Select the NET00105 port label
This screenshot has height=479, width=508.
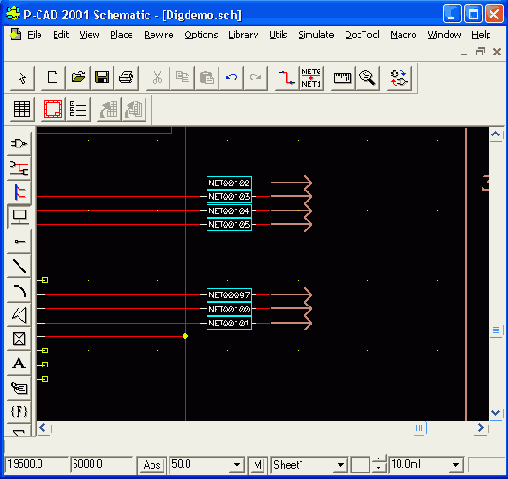pyautogui.click(x=229, y=224)
